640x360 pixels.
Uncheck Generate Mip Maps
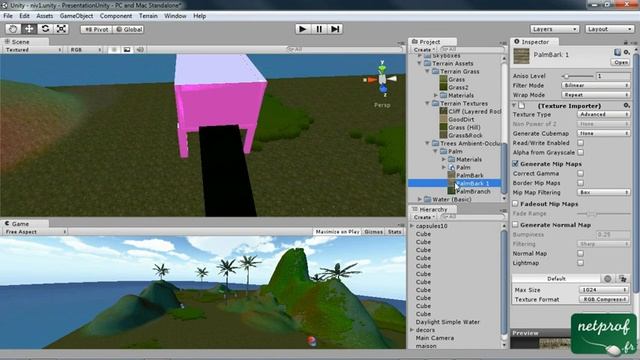coord(516,164)
